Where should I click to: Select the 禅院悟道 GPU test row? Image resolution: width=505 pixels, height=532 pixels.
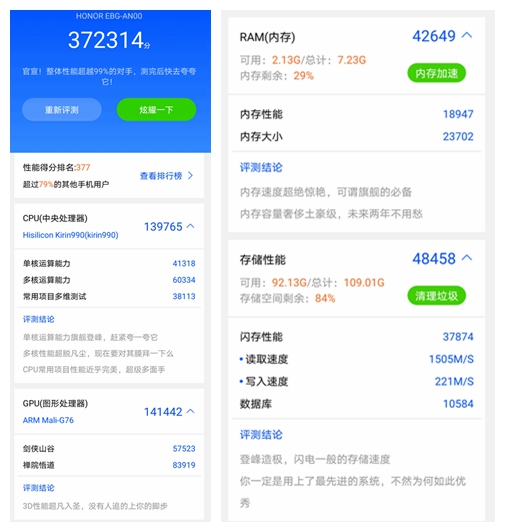click(x=109, y=465)
